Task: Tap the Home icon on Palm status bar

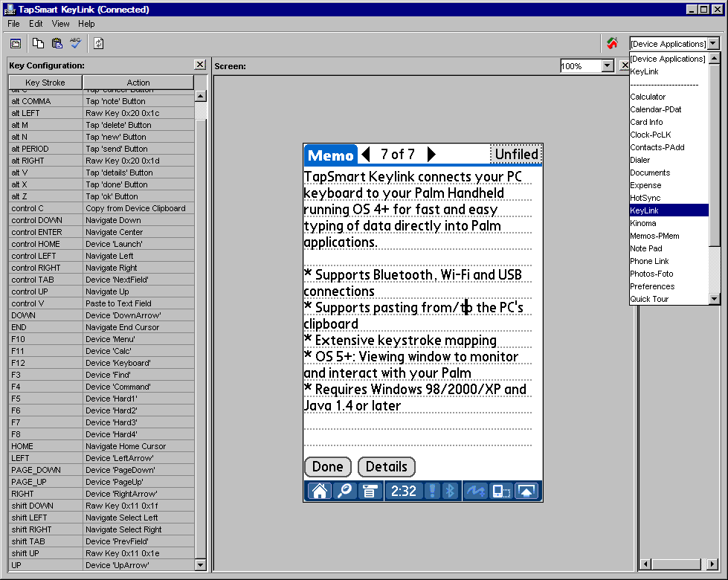Action: coord(320,491)
